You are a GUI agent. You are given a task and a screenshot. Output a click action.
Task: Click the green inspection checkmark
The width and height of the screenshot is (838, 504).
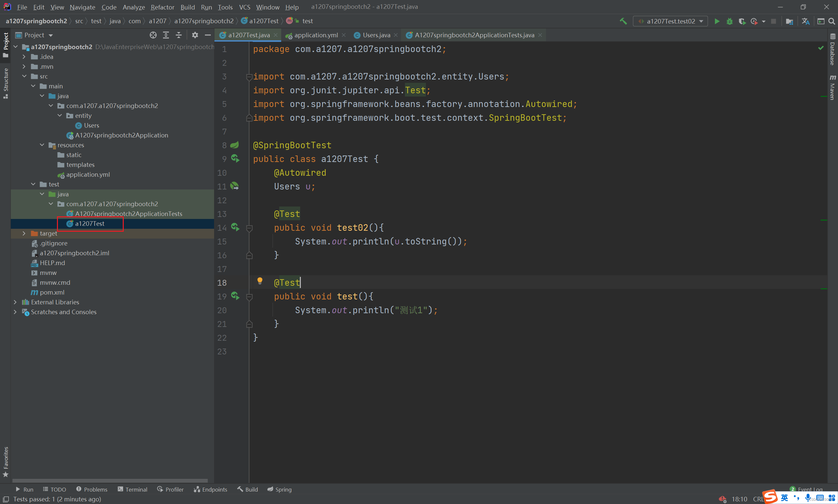click(821, 48)
